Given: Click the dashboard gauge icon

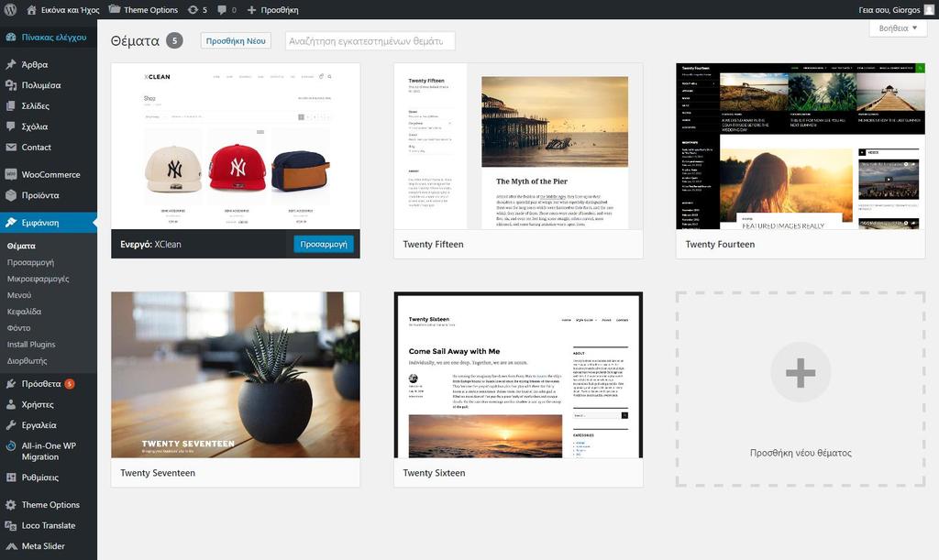Looking at the screenshot, I should 11,37.
